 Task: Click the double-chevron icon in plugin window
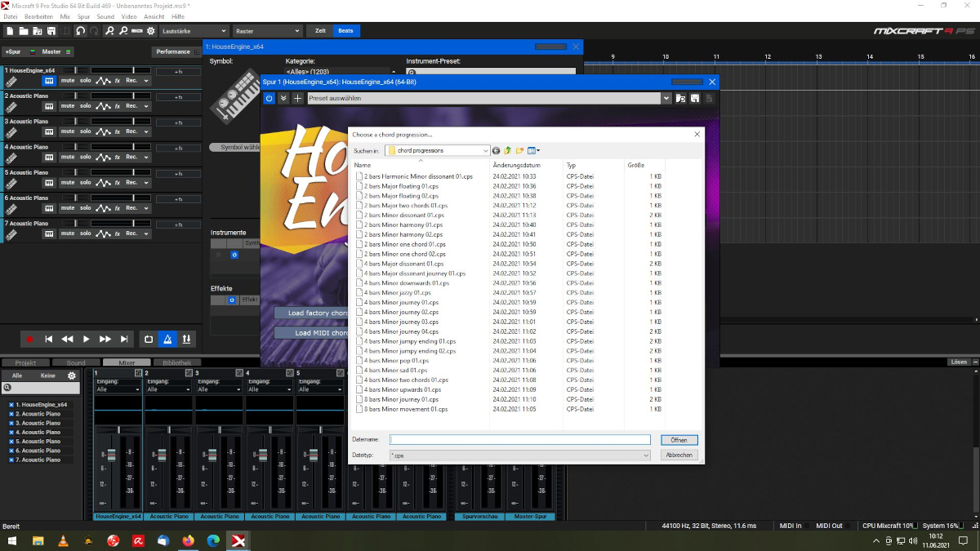[283, 98]
